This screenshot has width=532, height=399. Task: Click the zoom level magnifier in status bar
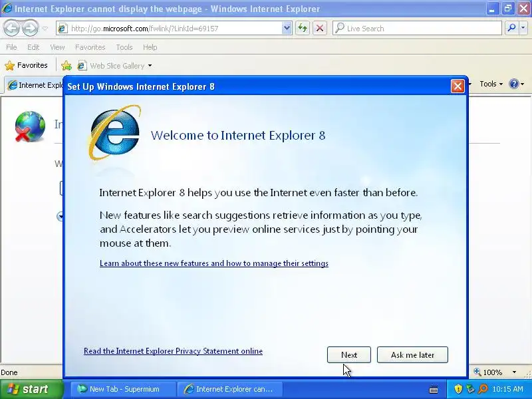coord(477,372)
